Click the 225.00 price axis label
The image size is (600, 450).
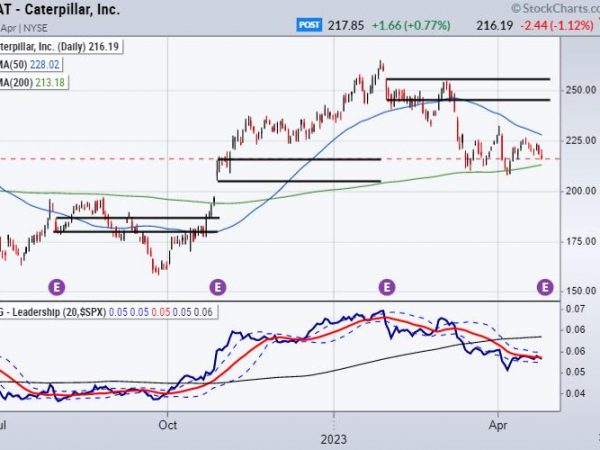point(580,140)
